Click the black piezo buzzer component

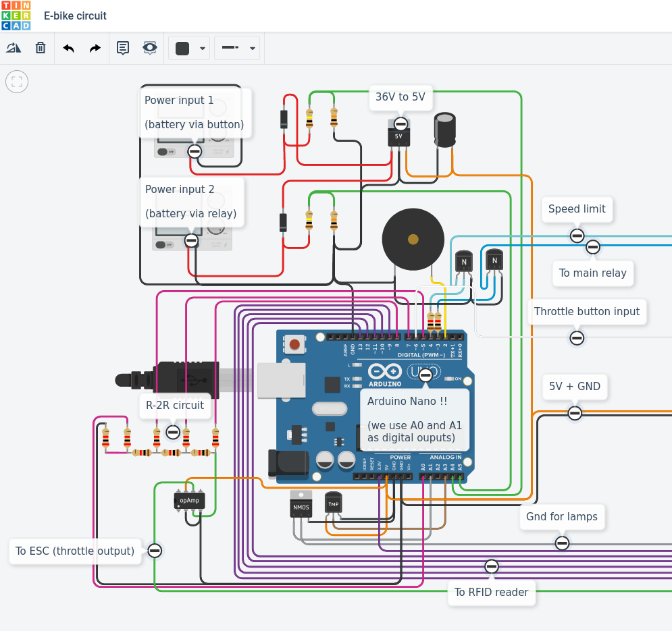tap(413, 239)
